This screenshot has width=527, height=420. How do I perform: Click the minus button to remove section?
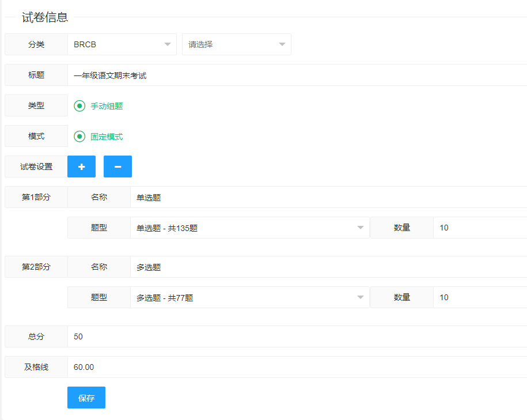point(117,167)
